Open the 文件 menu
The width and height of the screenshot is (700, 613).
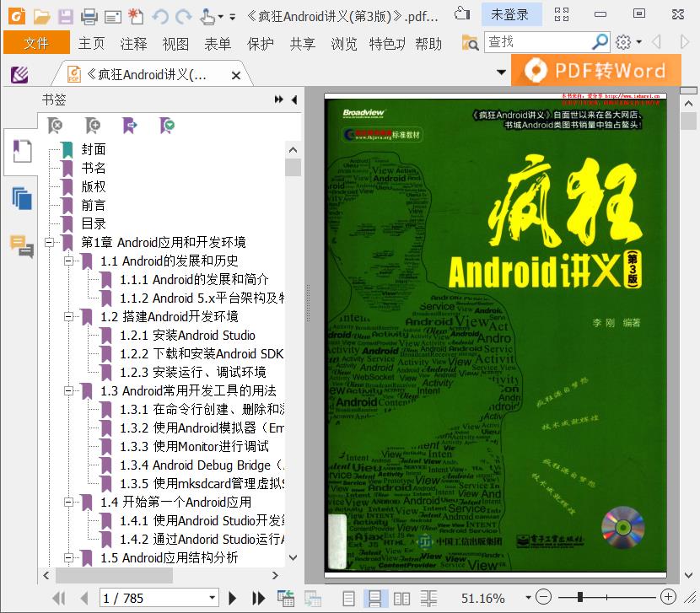click(x=36, y=42)
